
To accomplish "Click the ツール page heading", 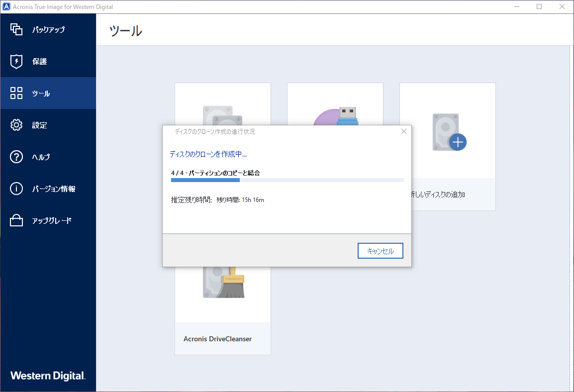I will [x=125, y=31].
